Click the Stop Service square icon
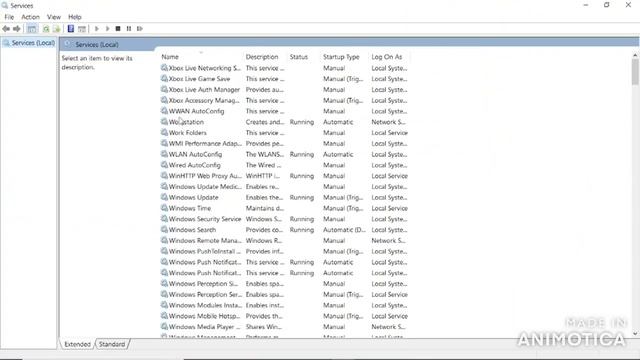The image size is (640, 360). 118,29
